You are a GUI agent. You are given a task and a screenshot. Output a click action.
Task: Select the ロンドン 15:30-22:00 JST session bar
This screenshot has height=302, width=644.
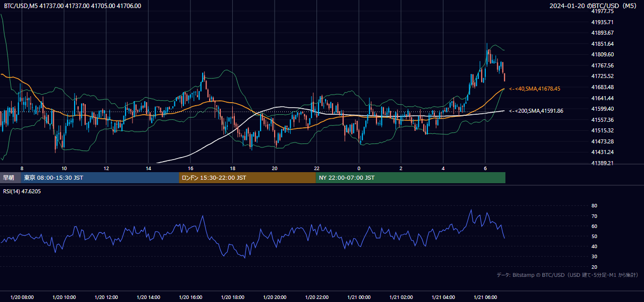247,178
